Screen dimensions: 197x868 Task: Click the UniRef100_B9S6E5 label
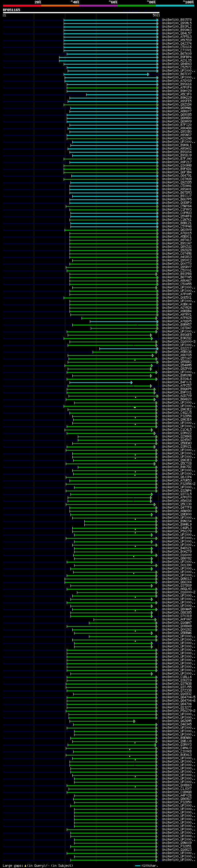(177, 335)
